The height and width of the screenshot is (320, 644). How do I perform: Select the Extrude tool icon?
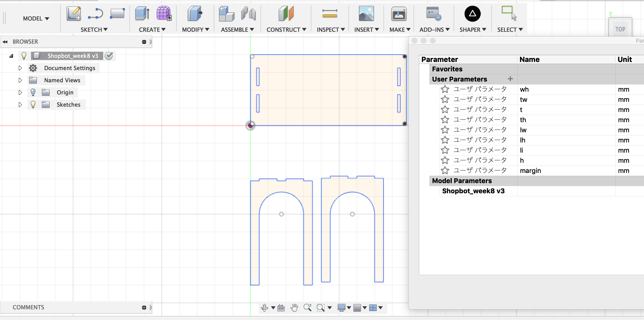pos(142,14)
